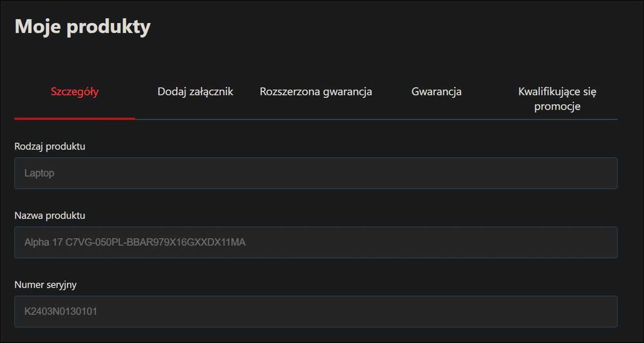This screenshot has width=644, height=343.
Task: Focus the Numer seryjny input field
Action: pyautogui.click(x=316, y=311)
